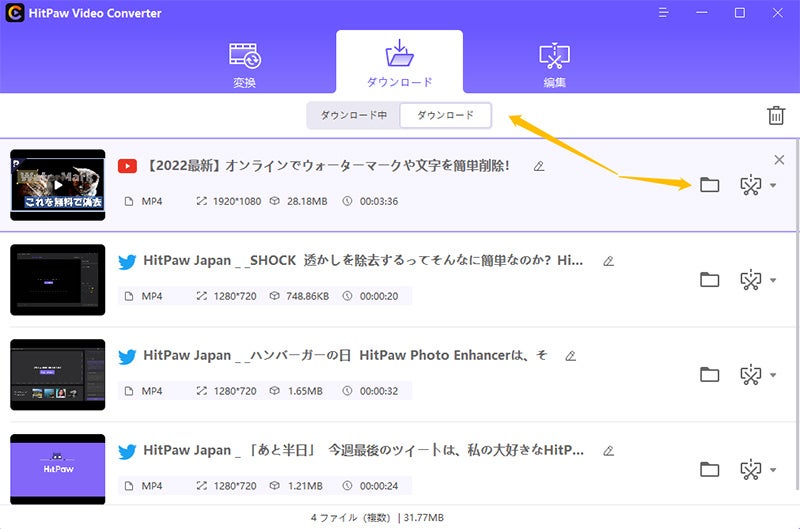Viewport: 800px width, 529px height.
Task: Click the 1920*1080 resolution value
Action: [x=237, y=201]
